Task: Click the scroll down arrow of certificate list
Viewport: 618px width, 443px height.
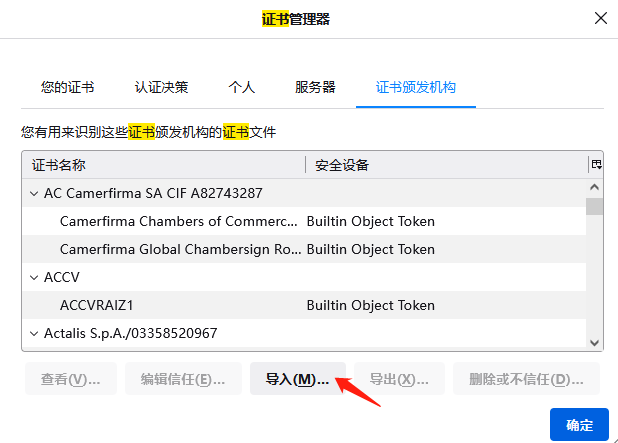Action: [x=594, y=342]
